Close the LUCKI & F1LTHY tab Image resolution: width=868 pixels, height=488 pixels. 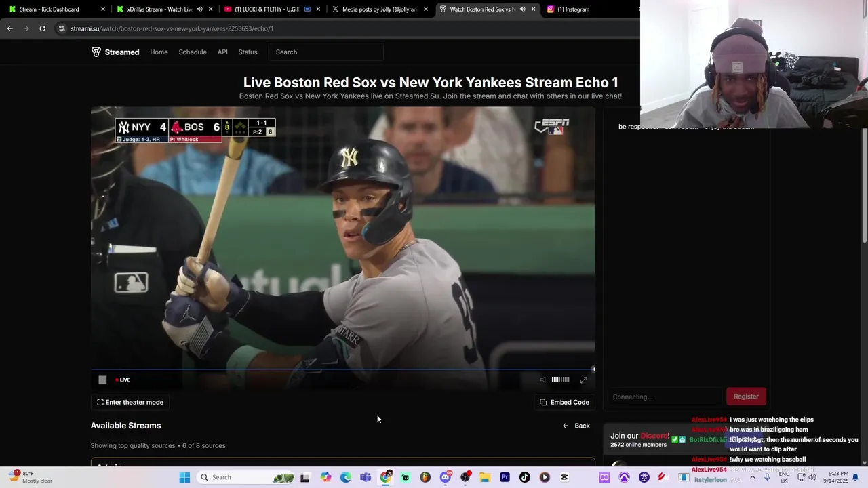tap(318, 9)
